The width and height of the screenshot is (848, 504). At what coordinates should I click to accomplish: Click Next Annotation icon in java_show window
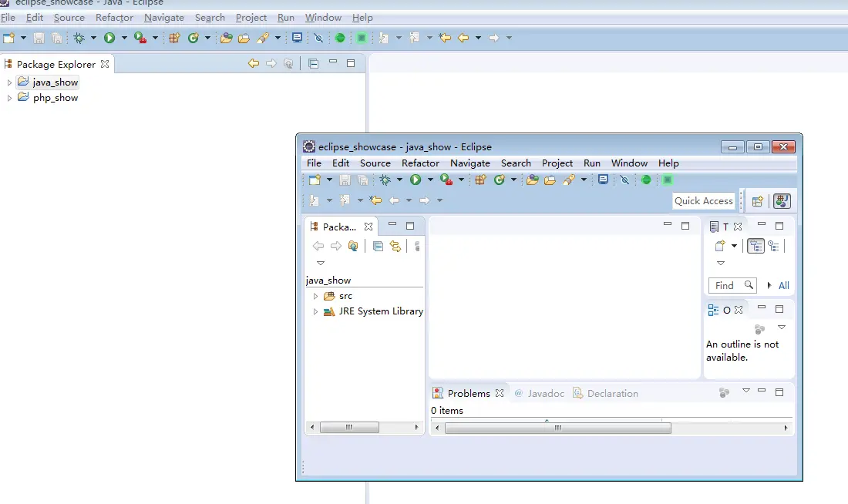[315, 200]
